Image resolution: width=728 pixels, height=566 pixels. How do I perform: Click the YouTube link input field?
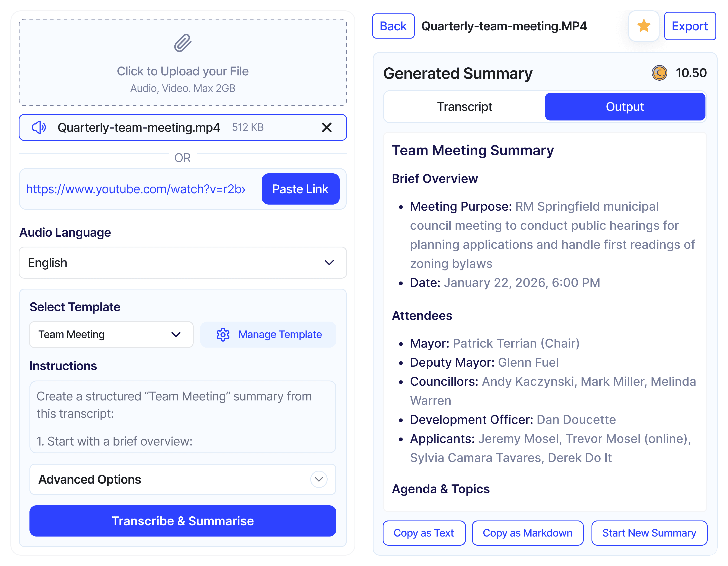coord(136,189)
